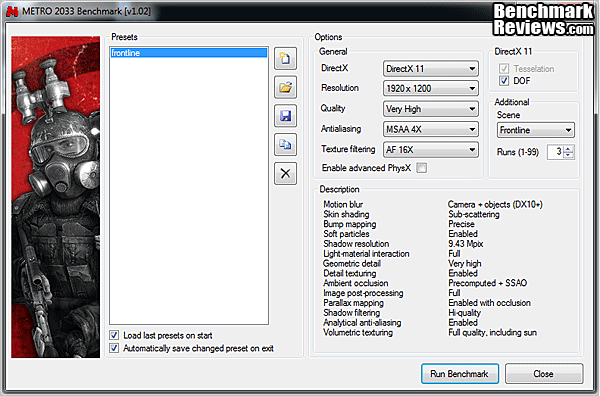The height and width of the screenshot is (396, 600).
Task: Click the copy preset icon button
Action: [285, 145]
